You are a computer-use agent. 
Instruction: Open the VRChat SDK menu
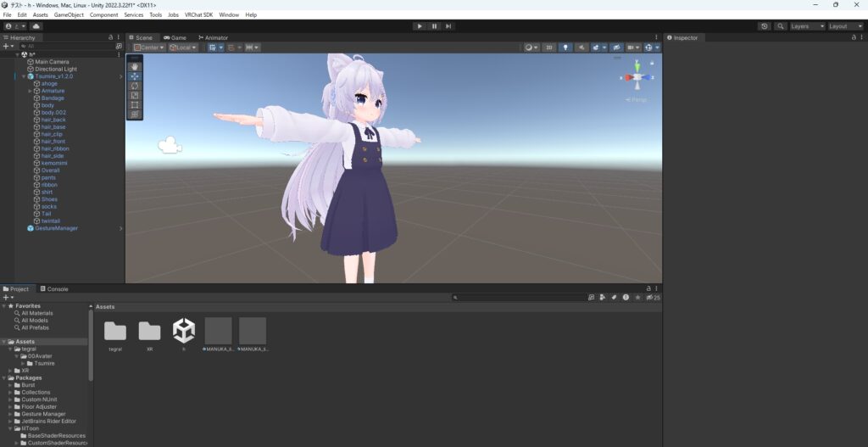[x=198, y=15]
